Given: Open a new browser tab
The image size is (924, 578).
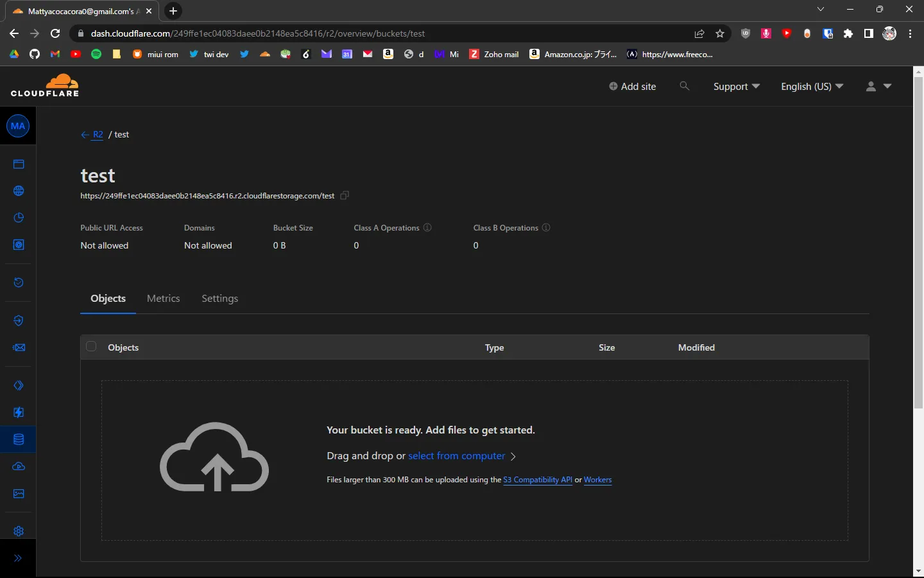Looking at the screenshot, I should click(173, 11).
